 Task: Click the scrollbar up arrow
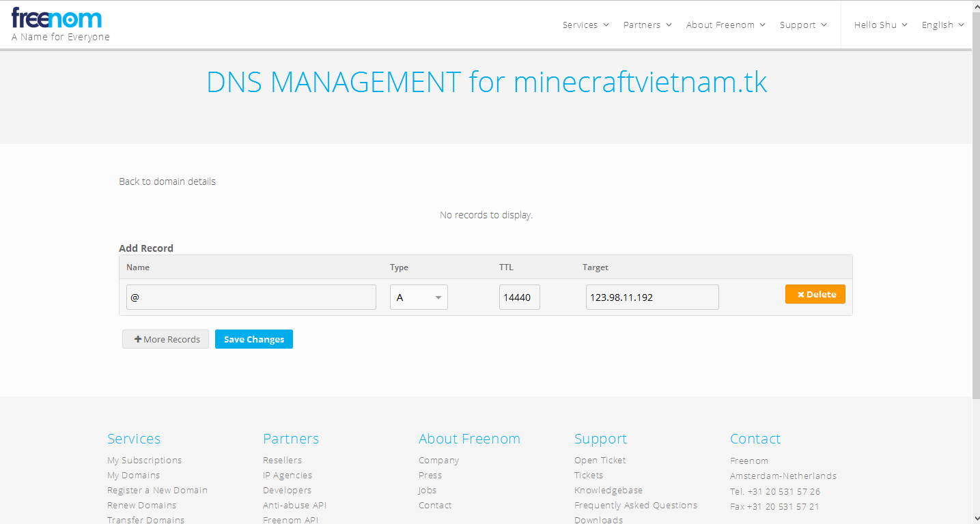(975, 5)
